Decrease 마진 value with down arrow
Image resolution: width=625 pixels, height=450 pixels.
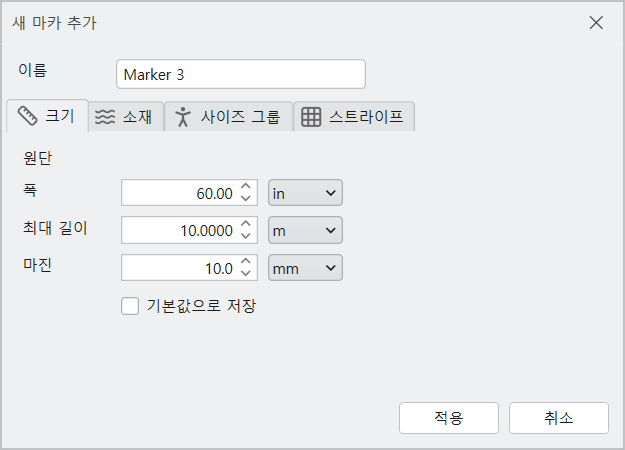(x=246, y=273)
